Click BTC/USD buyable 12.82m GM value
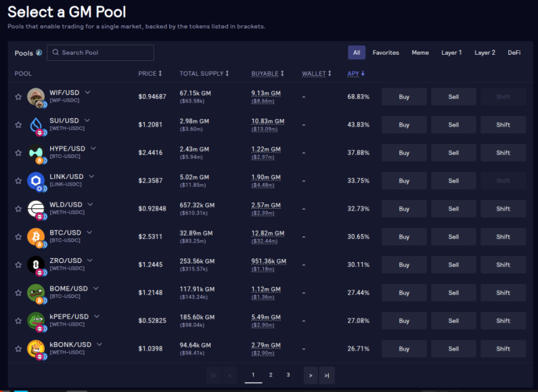 click(x=268, y=234)
